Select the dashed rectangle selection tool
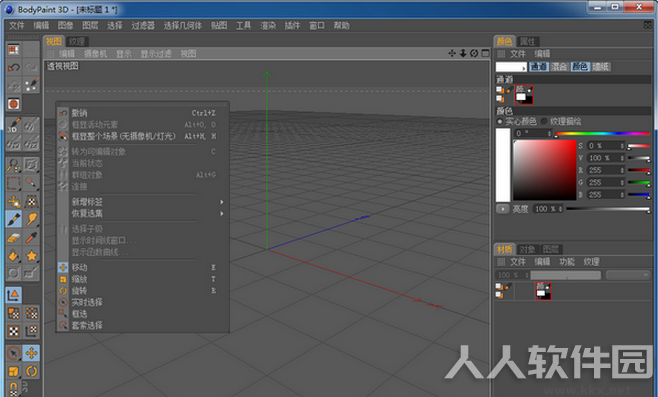Screen dimensions: 658x397 [14, 183]
